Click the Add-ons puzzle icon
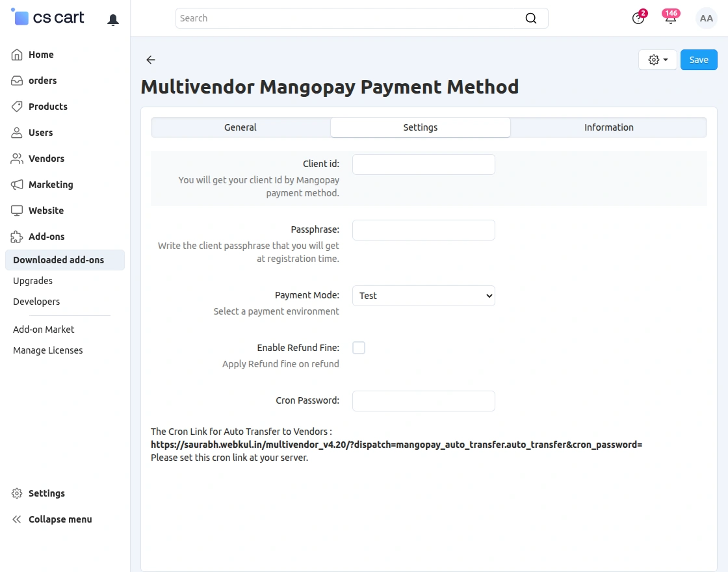 [17, 237]
